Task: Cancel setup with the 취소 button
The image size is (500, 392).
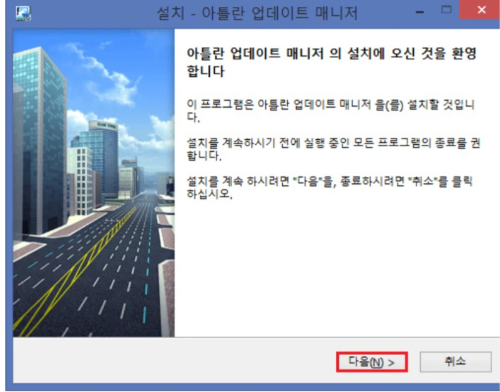Action: [x=455, y=362]
